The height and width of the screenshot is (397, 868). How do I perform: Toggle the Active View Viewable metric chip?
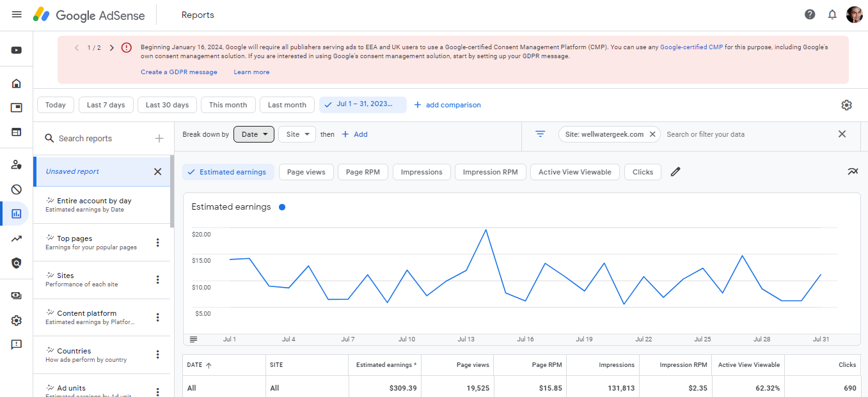[575, 172]
